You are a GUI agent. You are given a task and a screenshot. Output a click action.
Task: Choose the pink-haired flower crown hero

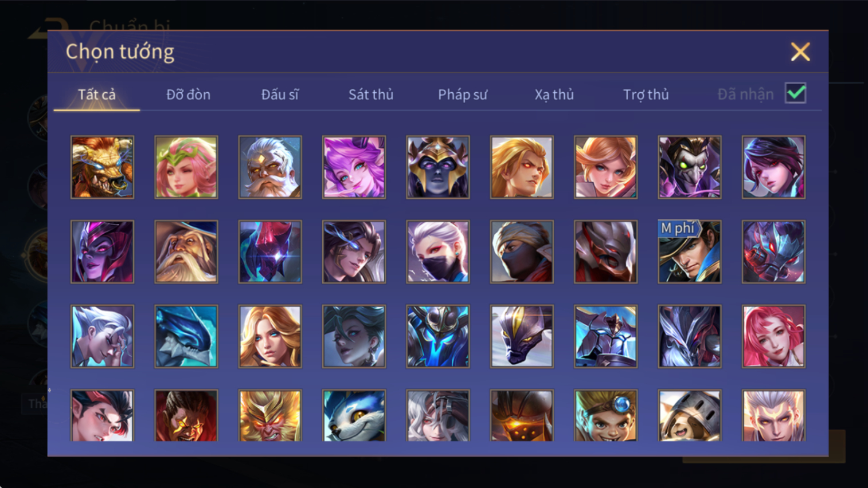click(x=186, y=167)
